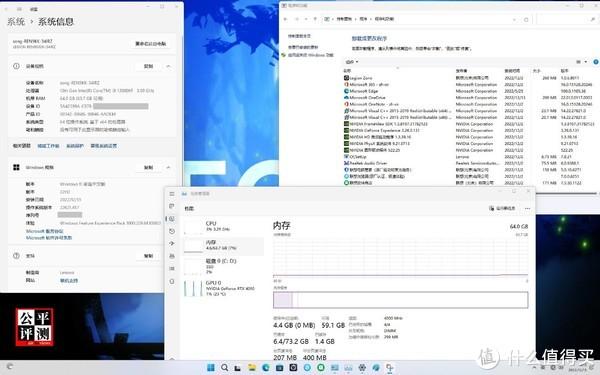The width and height of the screenshot is (600, 375).
Task: Open 系统保护 related link
Action: [x=75, y=146]
